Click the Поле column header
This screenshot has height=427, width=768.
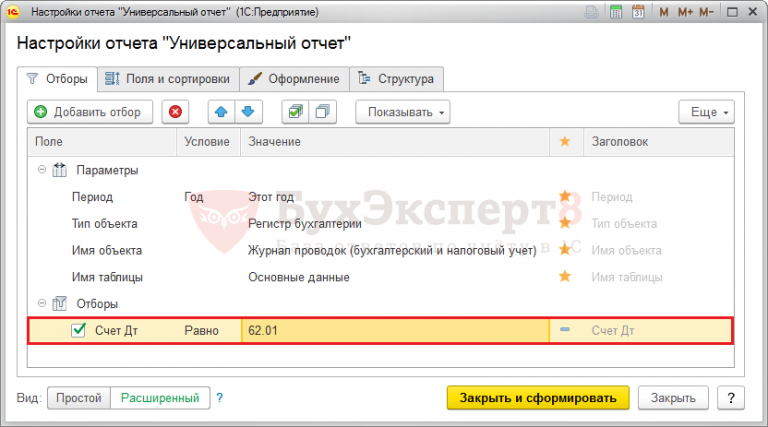(102, 142)
